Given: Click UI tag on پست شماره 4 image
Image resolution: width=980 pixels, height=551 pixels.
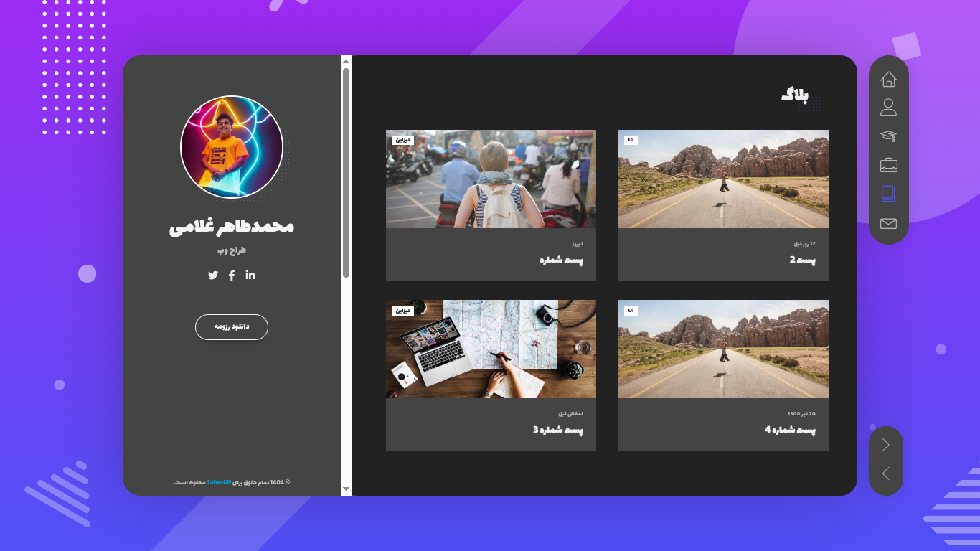Looking at the screenshot, I should point(631,310).
